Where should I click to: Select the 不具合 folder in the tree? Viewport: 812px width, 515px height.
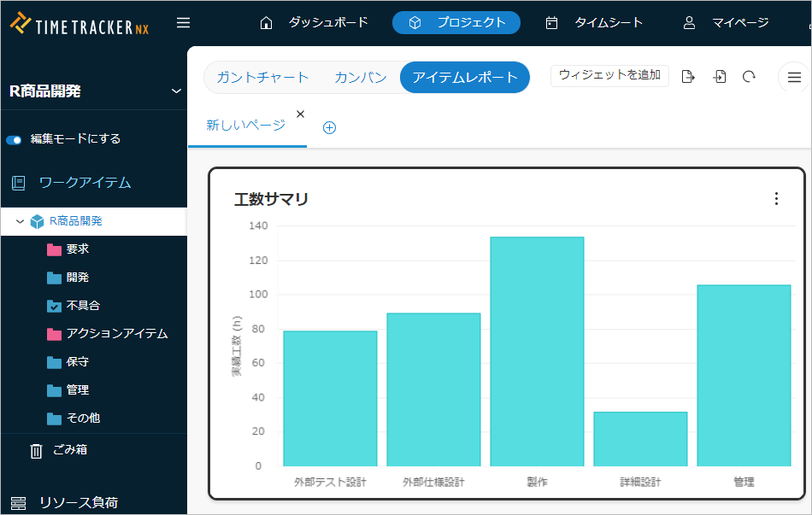click(82, 306)
